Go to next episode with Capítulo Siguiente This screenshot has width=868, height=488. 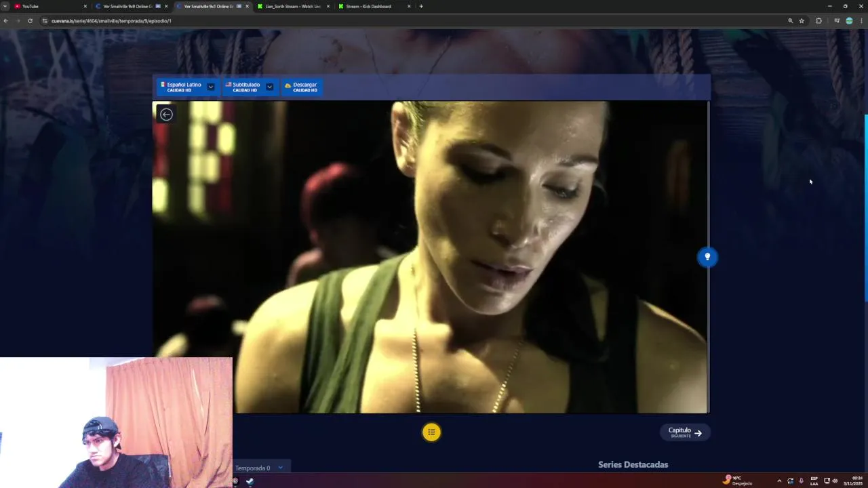pyautogui.click(x=685, y=432)
